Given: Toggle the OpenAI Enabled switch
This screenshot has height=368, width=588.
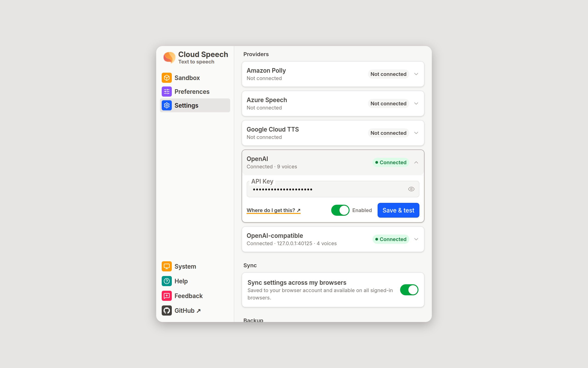Looking at the screenshot, I should pyautogui.click(x=340, y=210).
